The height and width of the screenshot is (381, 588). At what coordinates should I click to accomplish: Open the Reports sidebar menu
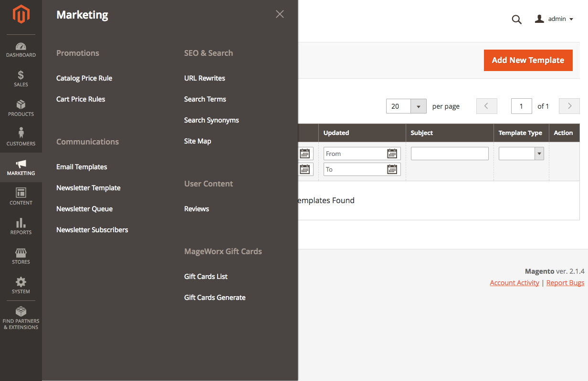pyautogui.click(x=21, y=227)
